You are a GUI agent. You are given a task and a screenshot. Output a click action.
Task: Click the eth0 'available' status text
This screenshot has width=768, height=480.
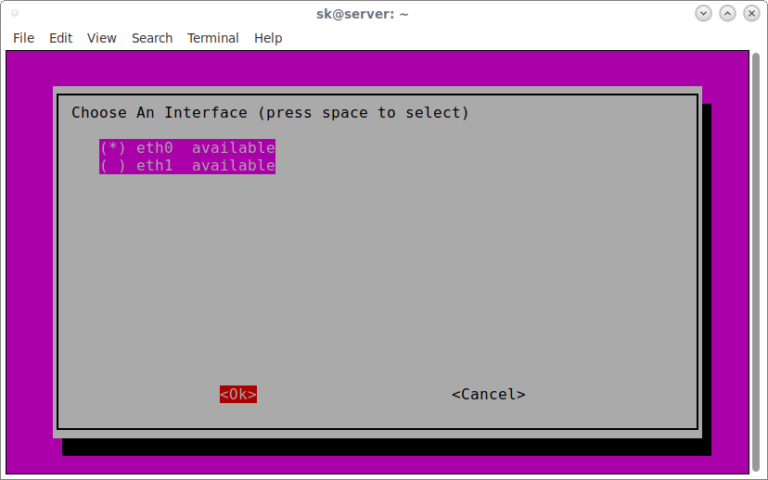pyautogui.click(x=233, y=148)
